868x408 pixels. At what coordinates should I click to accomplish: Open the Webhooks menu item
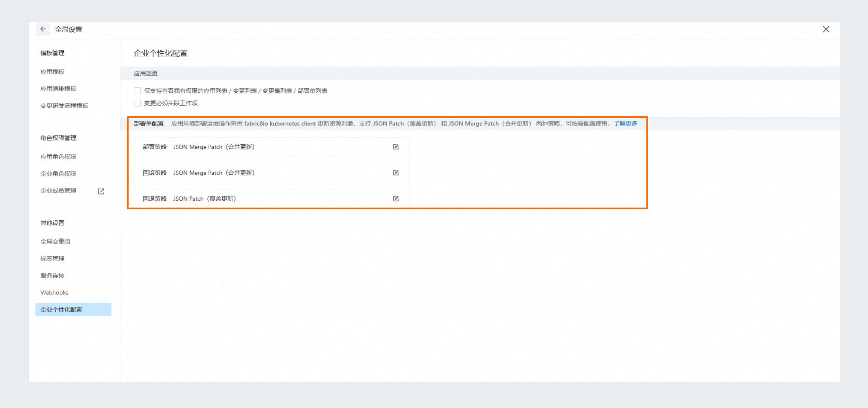(54, 292)
